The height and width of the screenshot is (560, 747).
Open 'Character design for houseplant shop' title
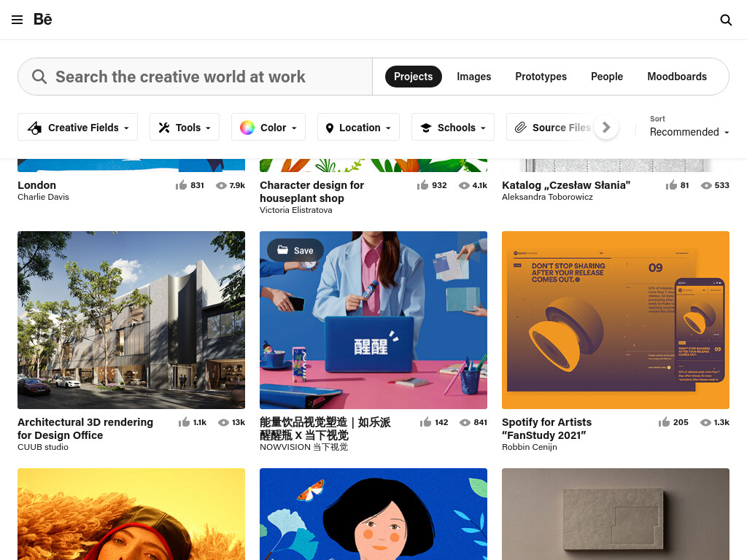(x=311, y=192)
